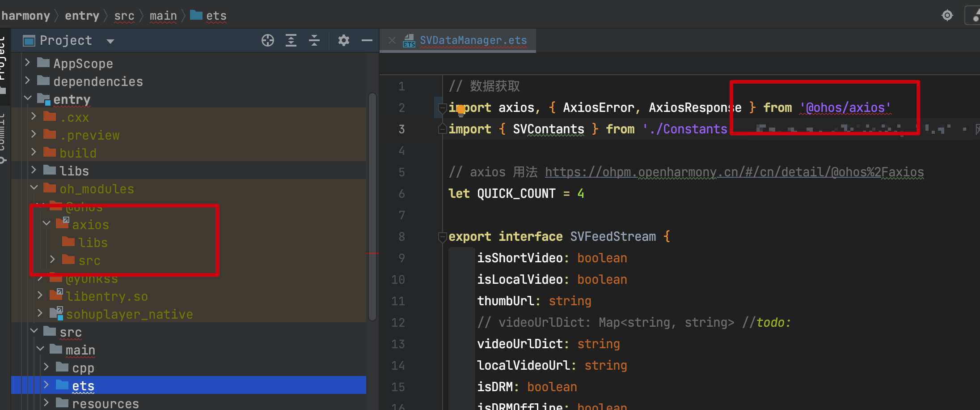Screen dimensions: 980x410
Task: Collapse the axios module folder
Action: (46, 223)
